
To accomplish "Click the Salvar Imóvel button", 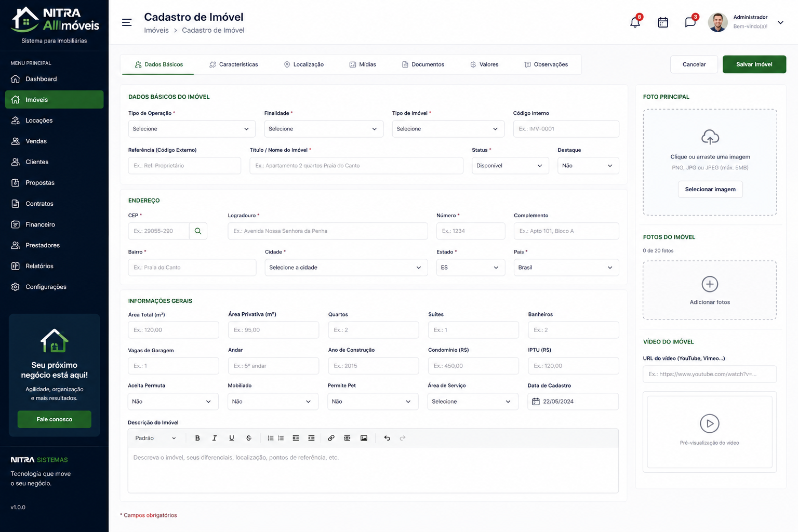I will [x=754, y=64].
